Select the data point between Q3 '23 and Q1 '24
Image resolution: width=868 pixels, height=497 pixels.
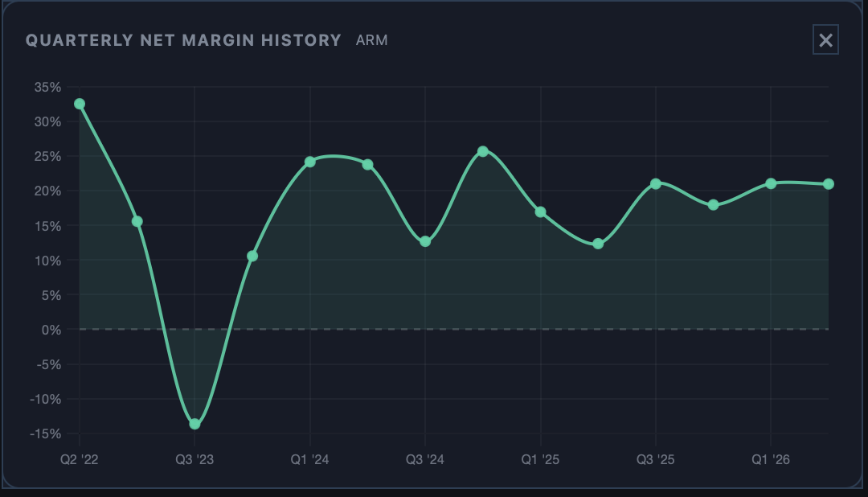click(x=252, y=256)
